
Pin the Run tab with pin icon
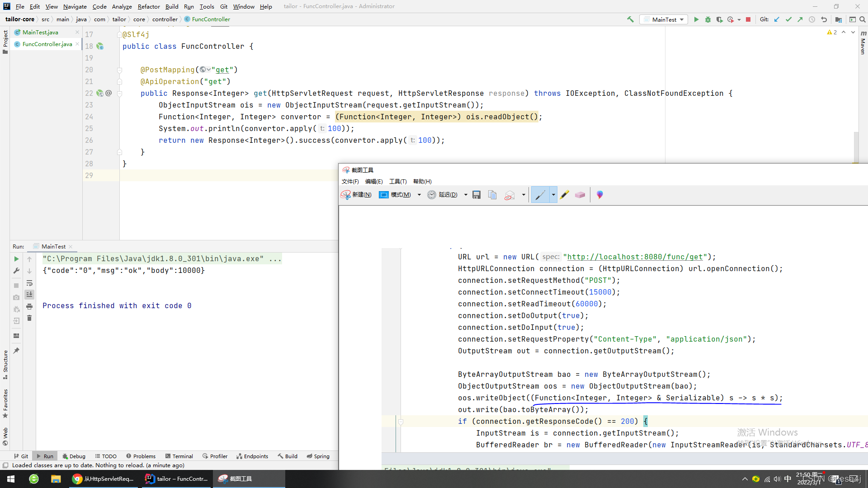pos(16,351)
